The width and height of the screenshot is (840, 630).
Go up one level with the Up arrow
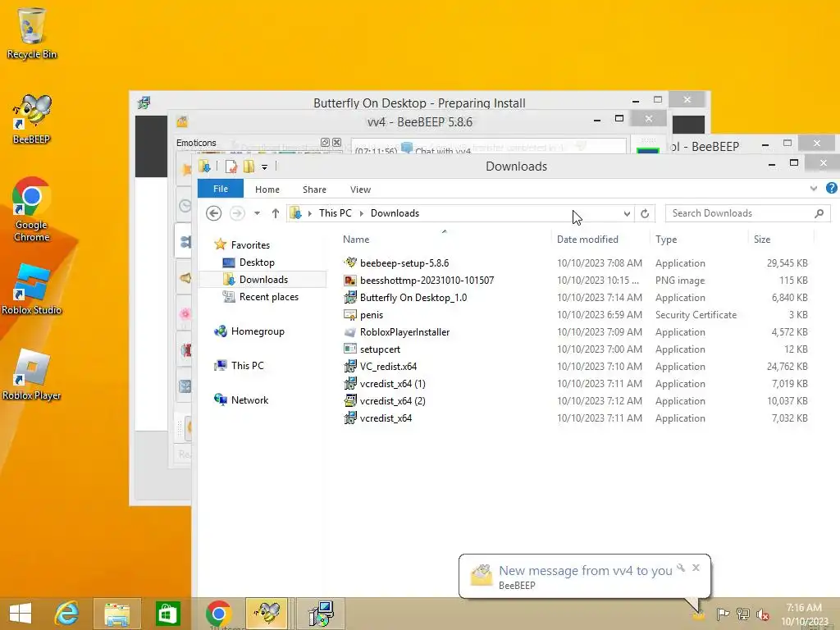coord(276,213)
